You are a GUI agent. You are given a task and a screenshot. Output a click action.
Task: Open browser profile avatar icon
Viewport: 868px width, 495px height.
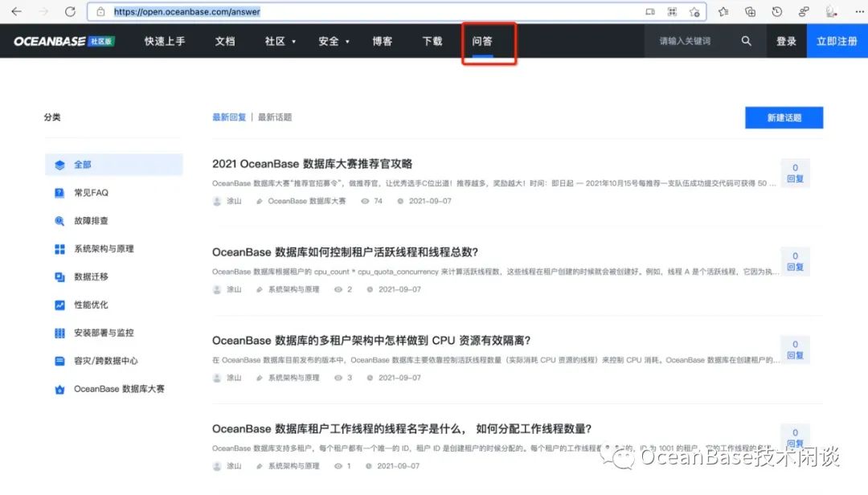pos(830,11)
